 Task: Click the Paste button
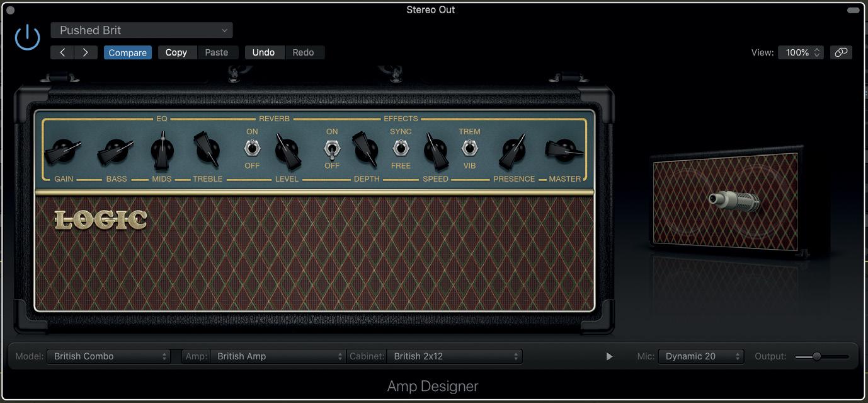pos(217,52)
